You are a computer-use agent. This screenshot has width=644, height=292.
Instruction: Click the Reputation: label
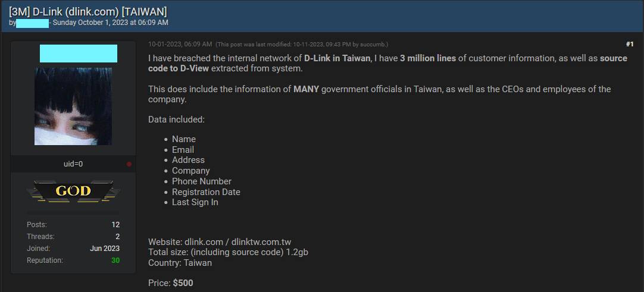point(45,260)
